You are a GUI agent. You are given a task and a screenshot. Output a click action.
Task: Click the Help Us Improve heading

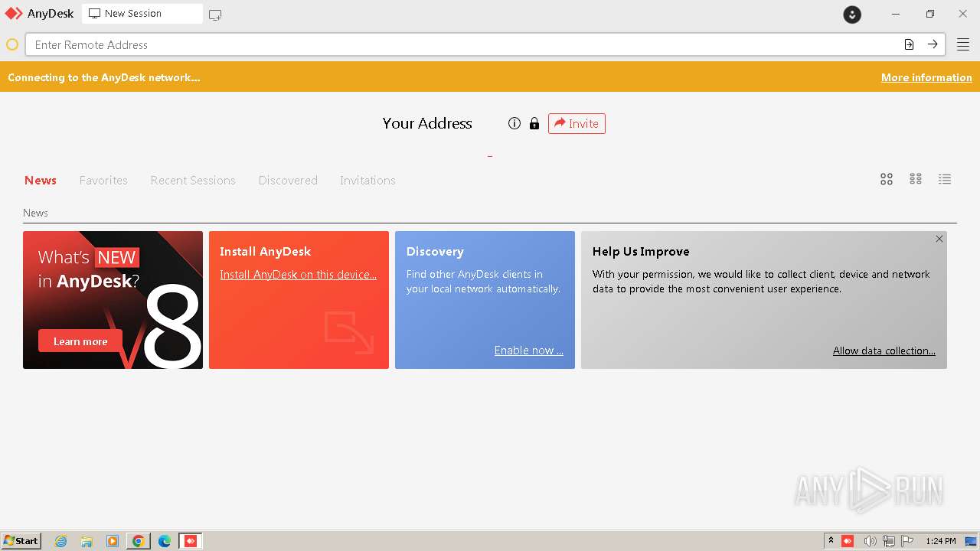[641, 251]
